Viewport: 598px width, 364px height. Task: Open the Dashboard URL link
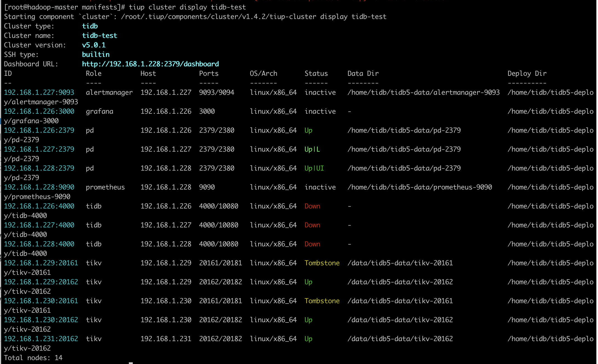point(150,64)
